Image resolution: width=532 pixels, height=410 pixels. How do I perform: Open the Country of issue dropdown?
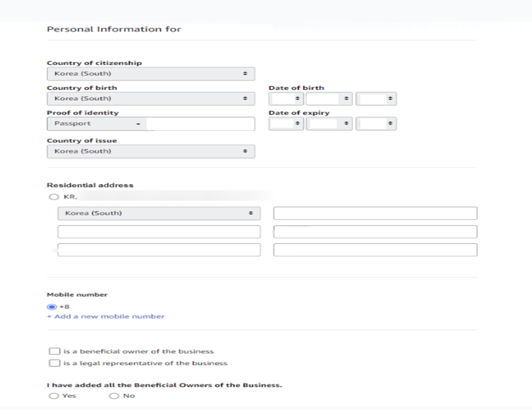tap(151, 151)
